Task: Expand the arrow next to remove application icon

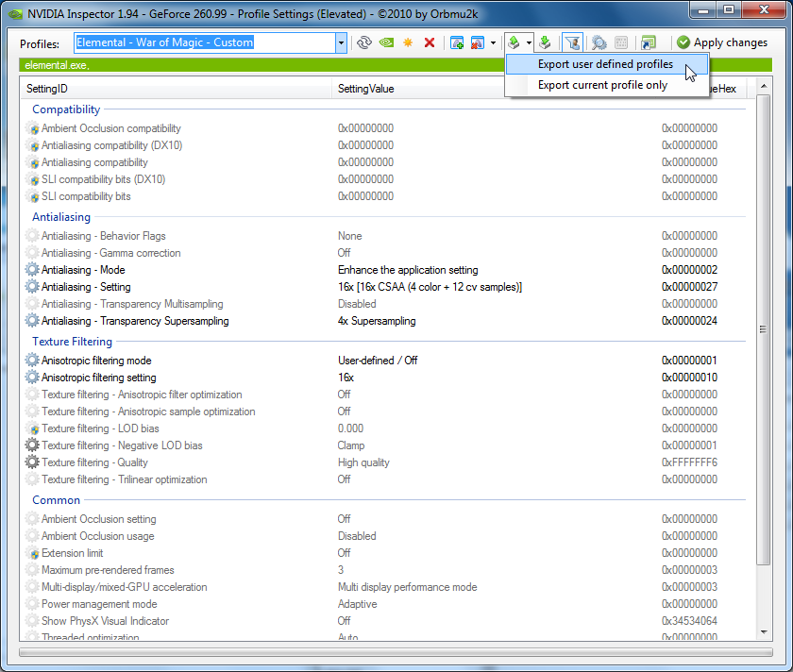Action: coord(493,42)
